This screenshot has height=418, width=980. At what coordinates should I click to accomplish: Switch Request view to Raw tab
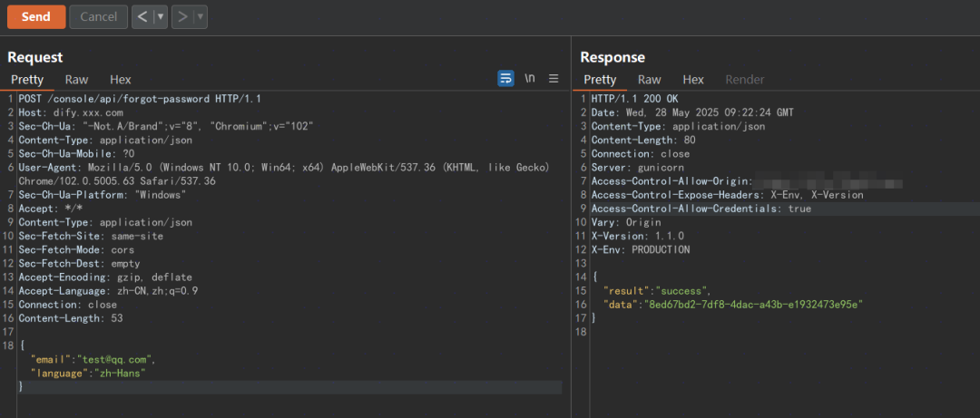[x=76, y=80]
